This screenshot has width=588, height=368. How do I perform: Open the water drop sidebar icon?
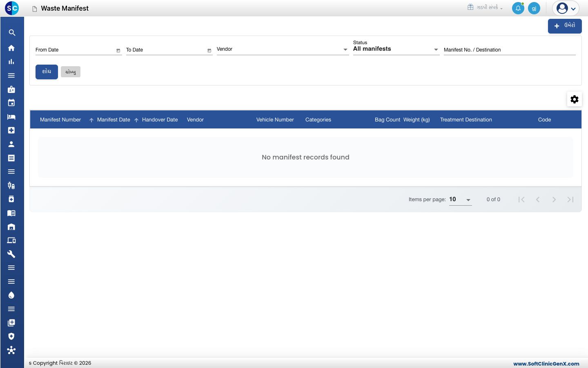click(x=11, y=295)
